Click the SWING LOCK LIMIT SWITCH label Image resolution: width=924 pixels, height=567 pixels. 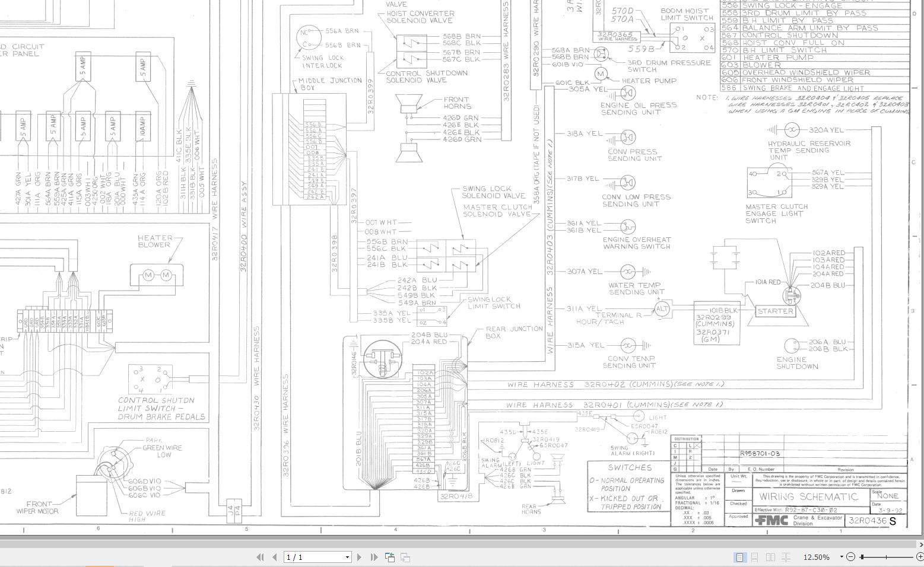tap(494, 302)
